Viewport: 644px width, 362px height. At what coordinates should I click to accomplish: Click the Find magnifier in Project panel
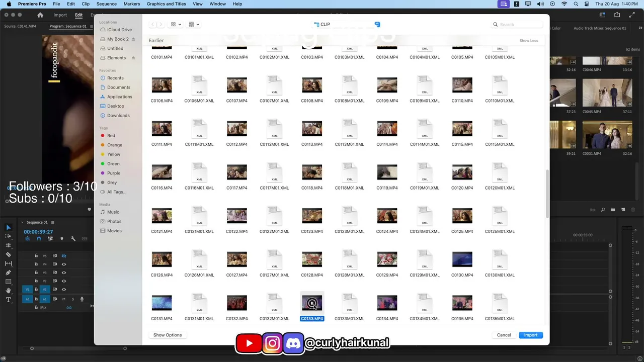(603, 210)
